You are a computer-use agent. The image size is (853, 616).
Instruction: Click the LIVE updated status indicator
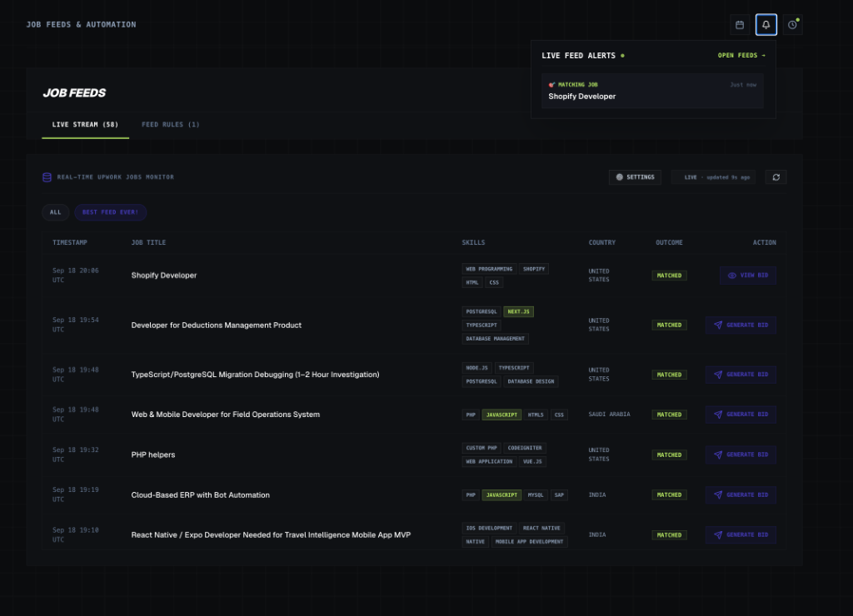click(x=713, y=177)
